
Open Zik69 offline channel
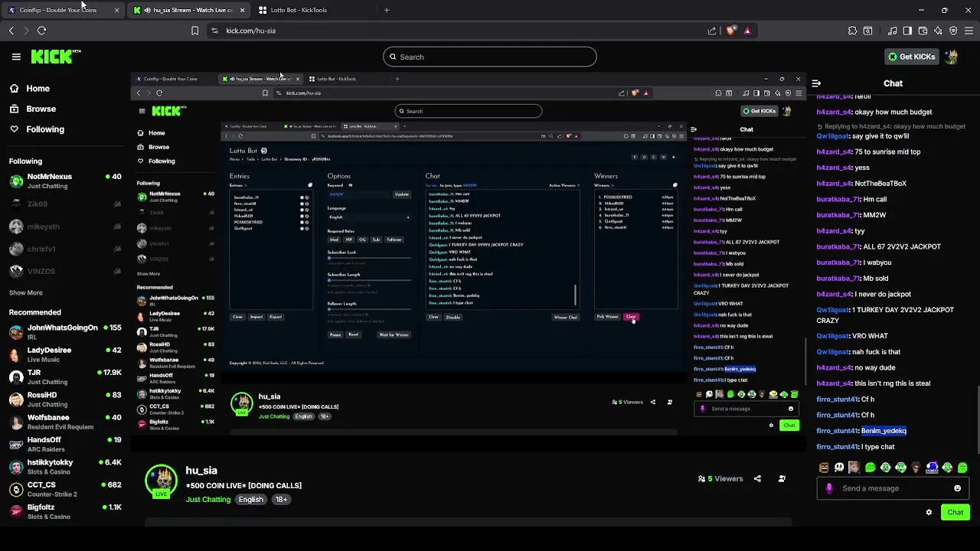pyautogui.click(x=64, y=204)
